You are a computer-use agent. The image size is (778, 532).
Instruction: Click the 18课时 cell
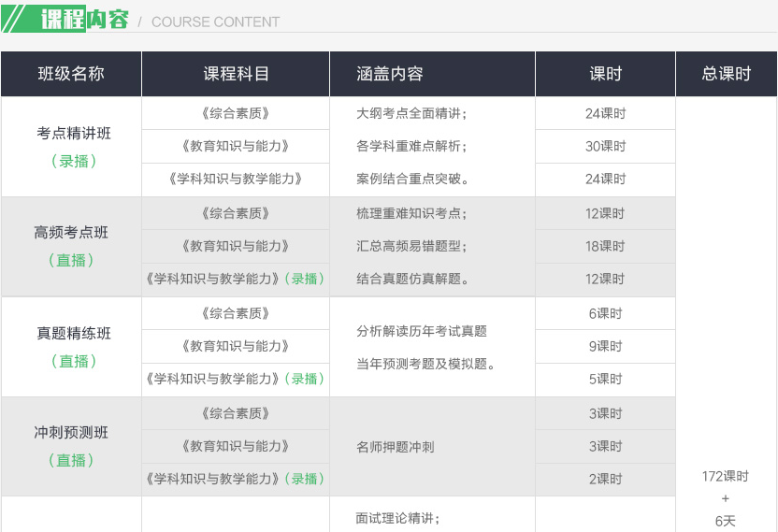click(605, 246)
